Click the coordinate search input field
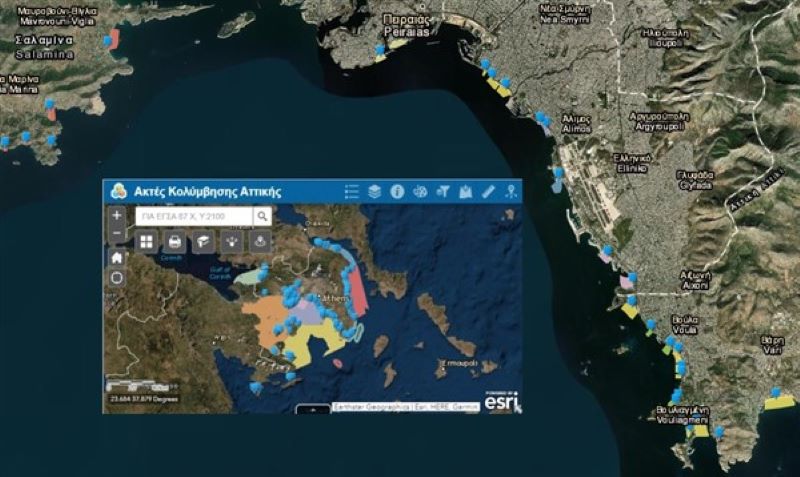 coord(191,215)
